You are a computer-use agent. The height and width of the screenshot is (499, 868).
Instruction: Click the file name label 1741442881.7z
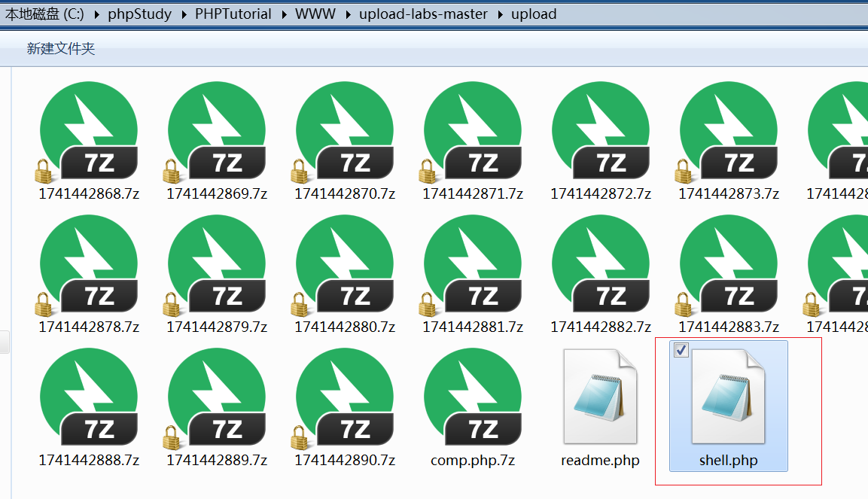(472, 327)
